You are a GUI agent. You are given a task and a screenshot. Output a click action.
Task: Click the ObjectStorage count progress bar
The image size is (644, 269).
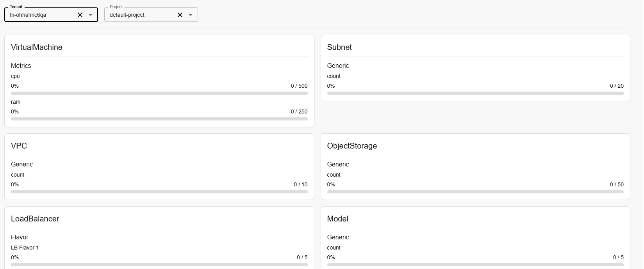(475, 192)
